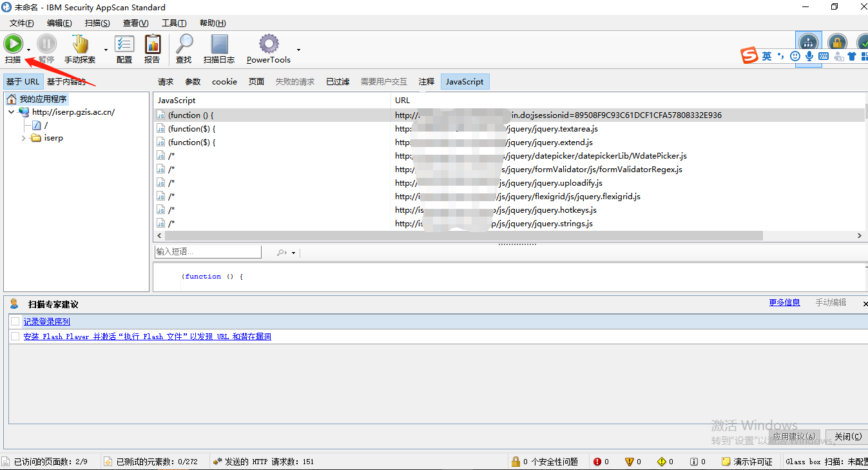Switch to the remediation tasks checkmark view icon
Viewport: 868px width, 470px height.
tap(862, 43)
